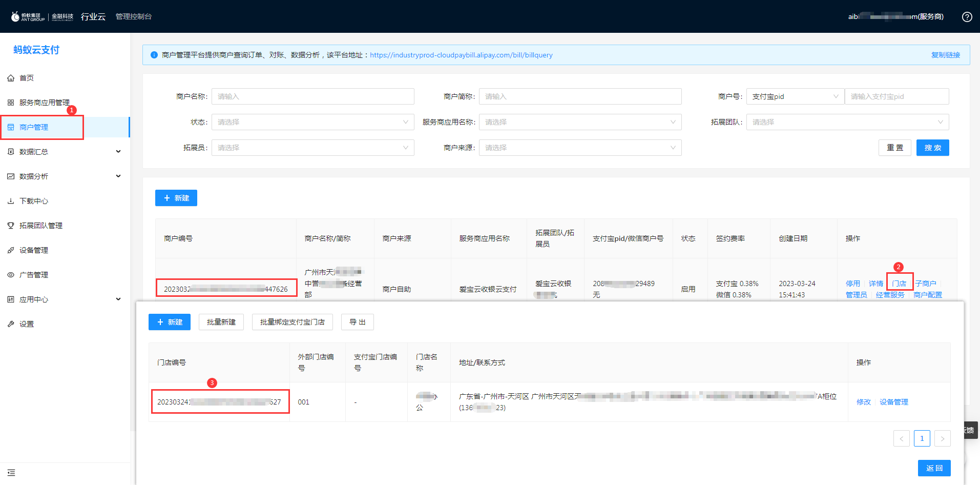The width and height of the screenshot is (980, 485).
Task: Click the 数据汇总 sidebar icon
Action: pyautogui.click(x=11, y=152)
